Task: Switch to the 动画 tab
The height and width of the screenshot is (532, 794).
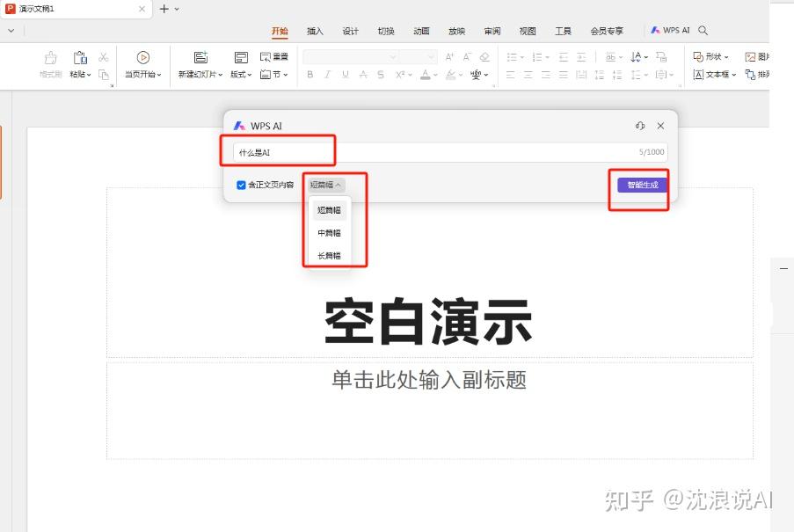Action: pyautogui.click(x=421, y=31)
